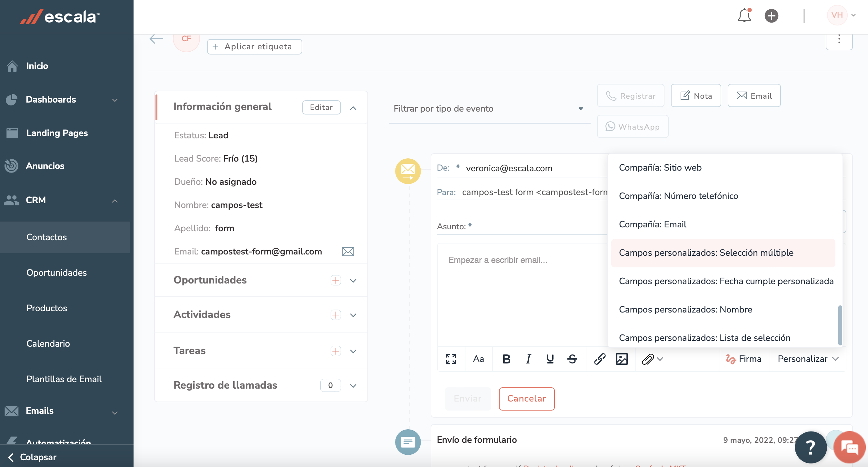This screenshot has height=467, width=868.
Task: Click the Nota button
Action: (696, 96)
